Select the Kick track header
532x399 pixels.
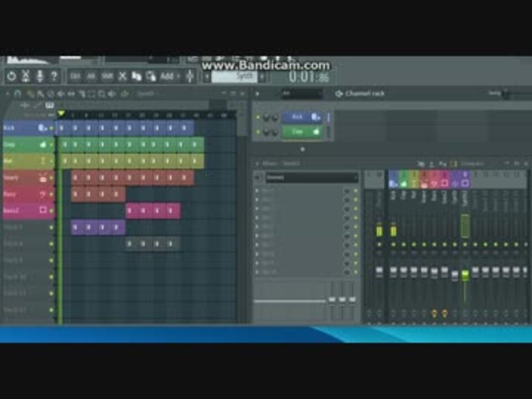(x=28, y=128)
